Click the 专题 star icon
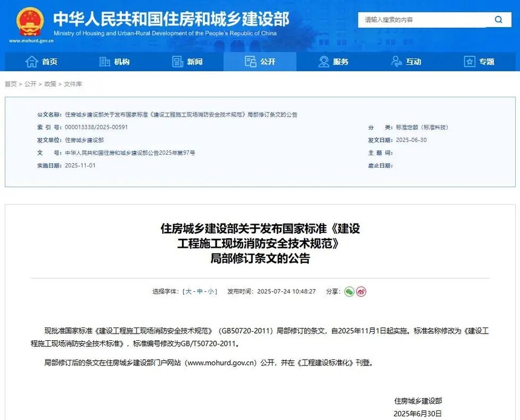The height and width of the screenshot is (420, 520). 469,62
